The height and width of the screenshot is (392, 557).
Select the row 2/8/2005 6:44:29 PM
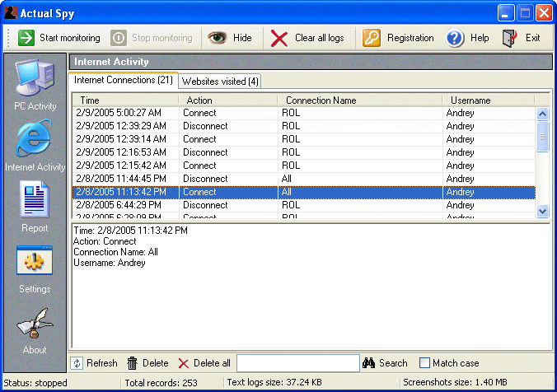304,205
